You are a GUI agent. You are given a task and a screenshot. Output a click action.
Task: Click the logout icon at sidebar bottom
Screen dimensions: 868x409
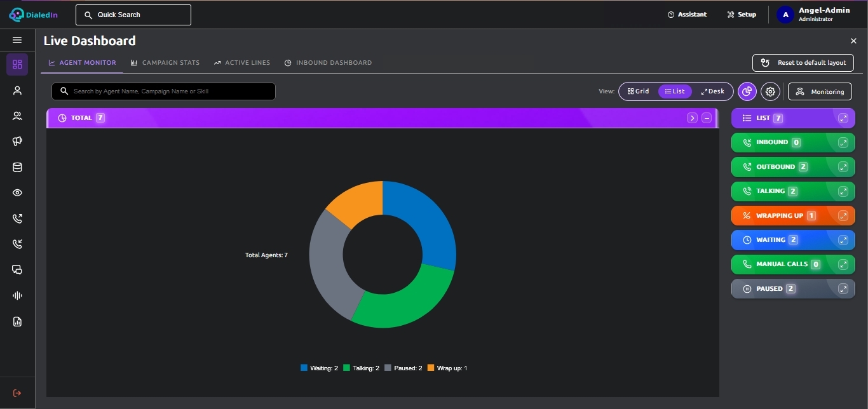[17, 393]
